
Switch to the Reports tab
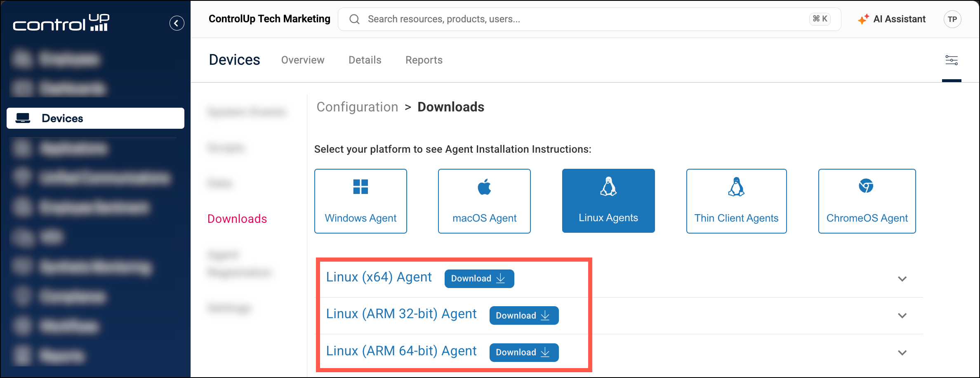click(x=424, y=60)
